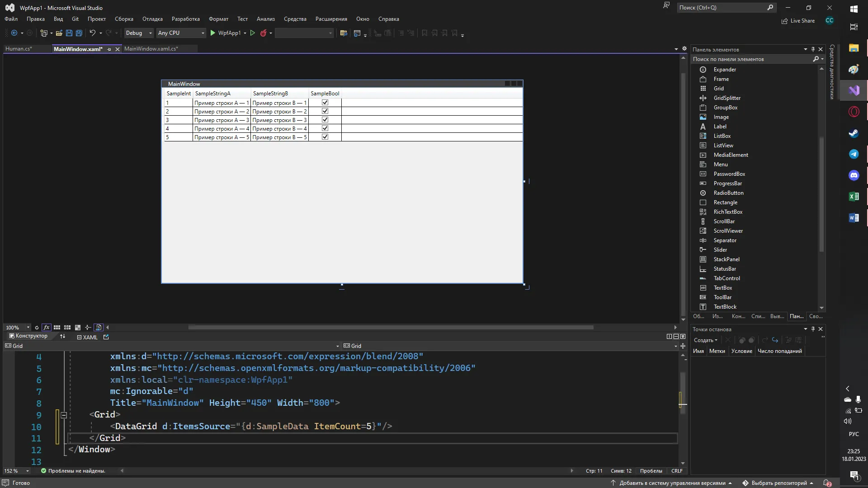The width and height of the screenshot is (868, 488).
Task: Click the Hot Reload flame icon
Action: click(x=263, y=33)
